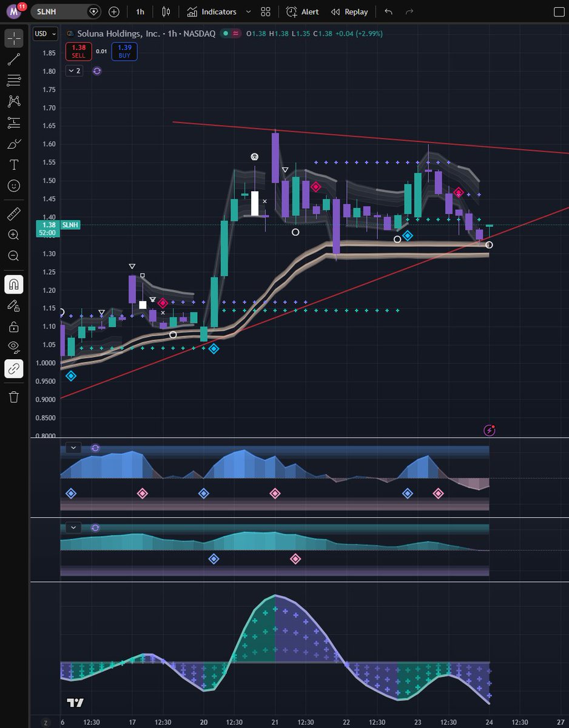Click the main chart legend refresh icon
Viewport: 569px width, 728px height.
coord(97,71)
